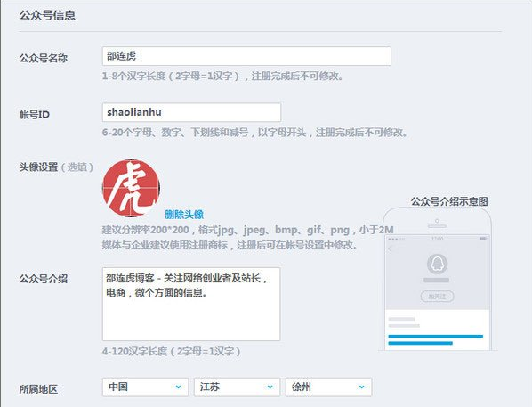Open the 中国 country dropdown
This screenshot has width=532, height=407.
(x=145, y=387)
